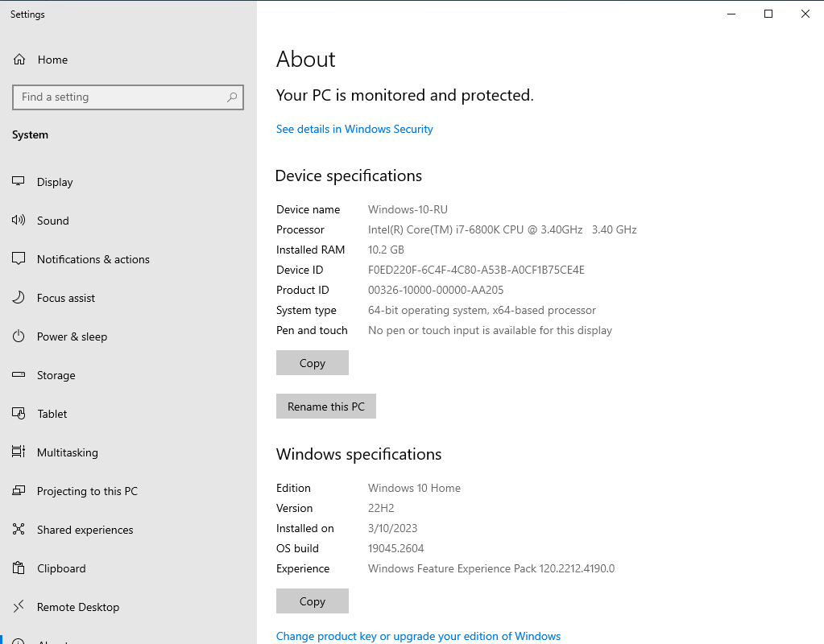Click the About page heading
The image size is (824, 644).
tap(306, 60)
